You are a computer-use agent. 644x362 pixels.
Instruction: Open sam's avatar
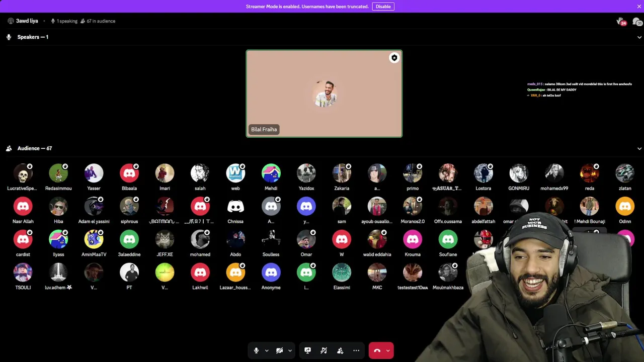(342, 206)
